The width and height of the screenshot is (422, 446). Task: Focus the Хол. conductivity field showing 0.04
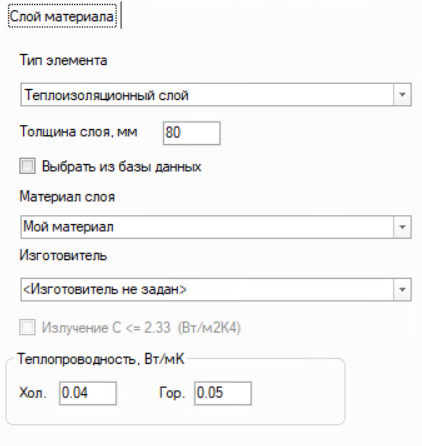click(x=88, y=393)
